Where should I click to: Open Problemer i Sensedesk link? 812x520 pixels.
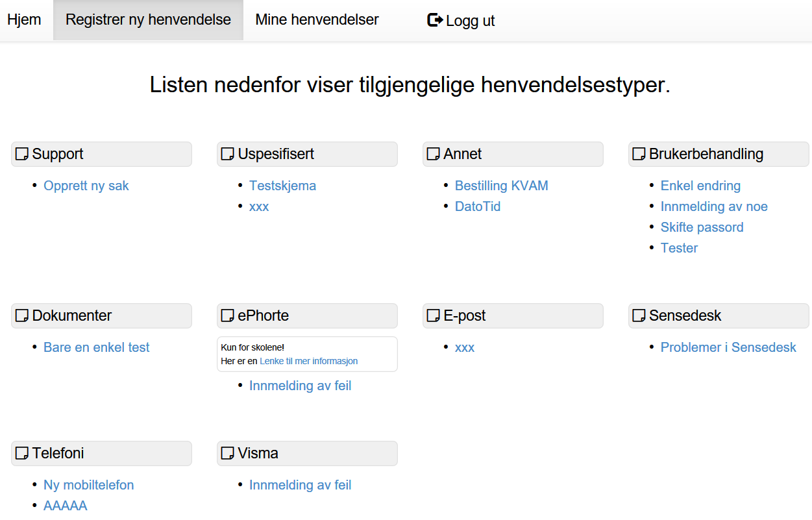pyautogui.click(x=728, y=348)
